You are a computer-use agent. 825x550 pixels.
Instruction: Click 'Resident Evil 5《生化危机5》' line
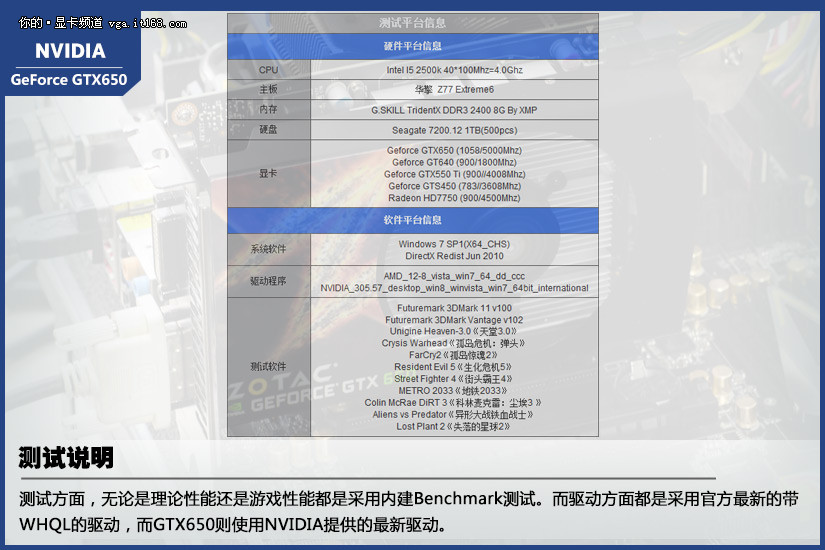454,367
